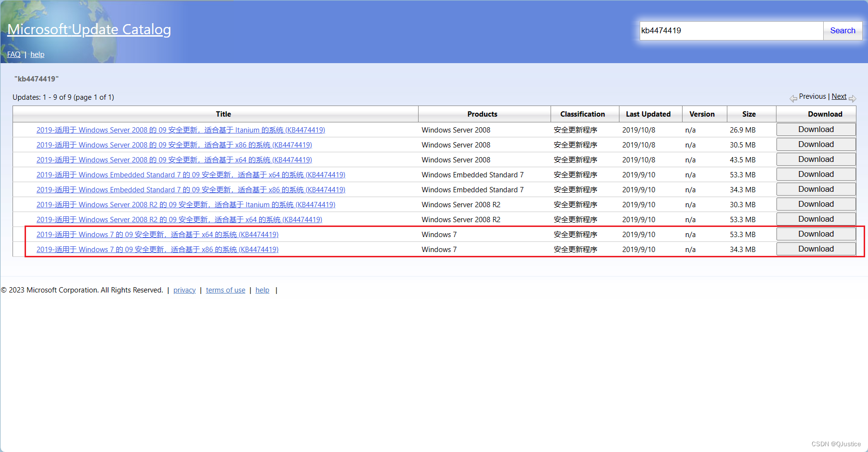The width and height of the screenshot is (868, 452).
Task: Open Windows 7 x64 update link
Action: (158, 235)
